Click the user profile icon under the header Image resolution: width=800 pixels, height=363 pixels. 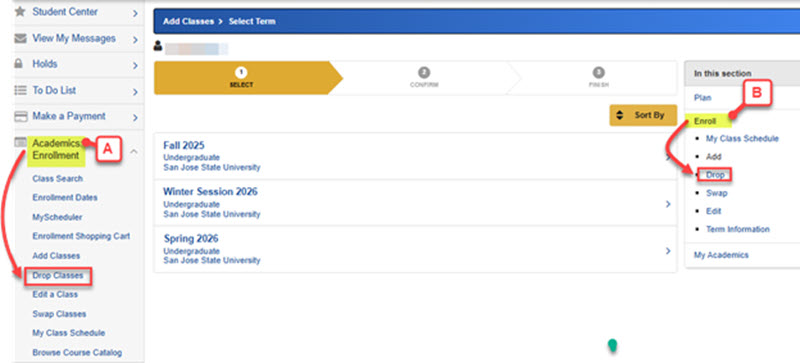click(x=158, y=47)
